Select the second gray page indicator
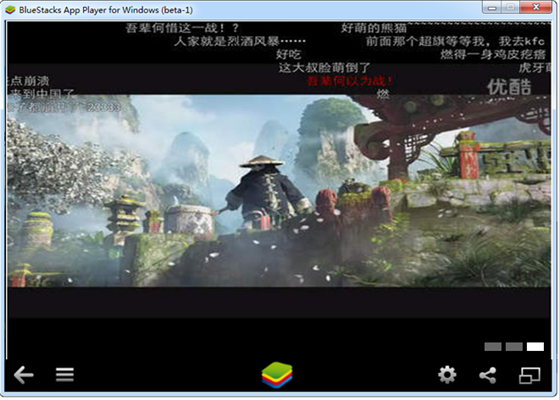The width and height of the screenshot is (559, 400). tap(514, 347)
